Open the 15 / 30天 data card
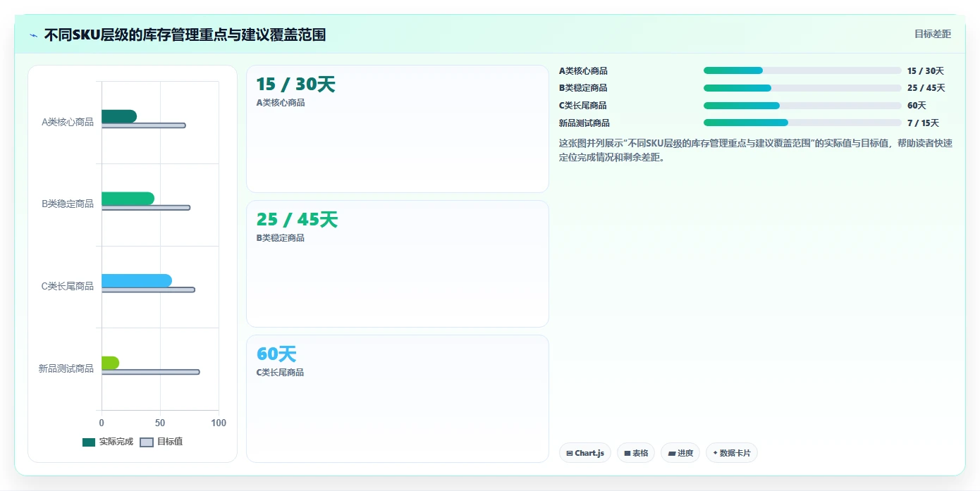Viewport: 980px width, 491px height. tap(398, 129)
